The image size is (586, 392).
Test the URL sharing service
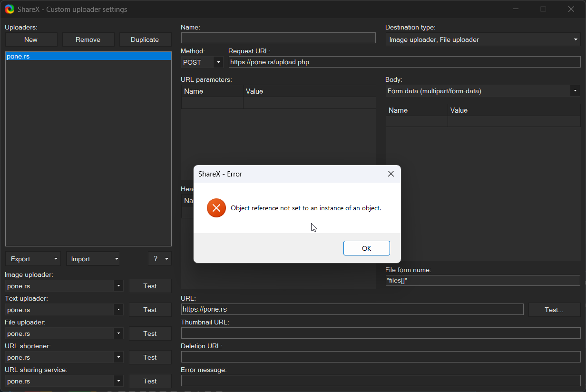click(150, 381)
